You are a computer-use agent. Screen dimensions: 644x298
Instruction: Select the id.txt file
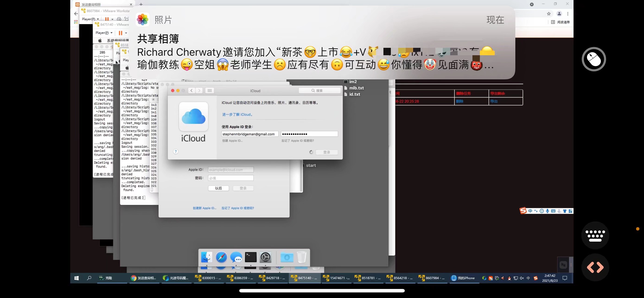tap(352, 94)
